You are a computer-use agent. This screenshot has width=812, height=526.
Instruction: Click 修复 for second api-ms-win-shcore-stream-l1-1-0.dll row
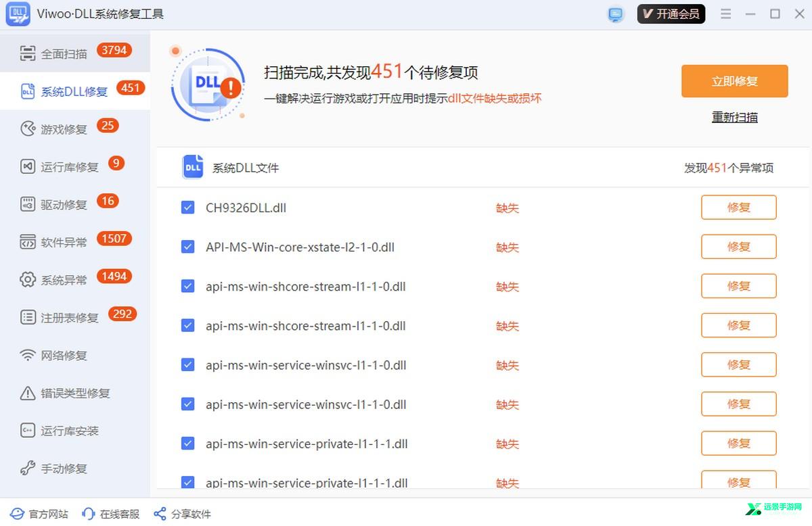pyautogui.click(x=738, y=325)
